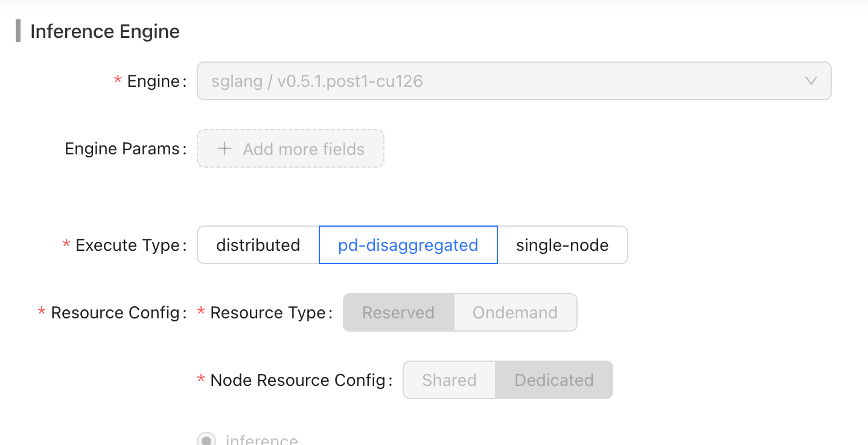Choose the pd-disaggregated execute type
Viewport: 868px width, 445px height.
[408, 245]
